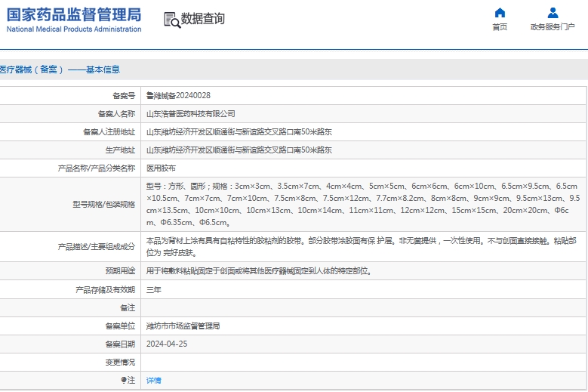The width and height of the screenshot is (588, 392).
Task: Click the 数据查询 search document icon
Action: (x=172, y=20)
